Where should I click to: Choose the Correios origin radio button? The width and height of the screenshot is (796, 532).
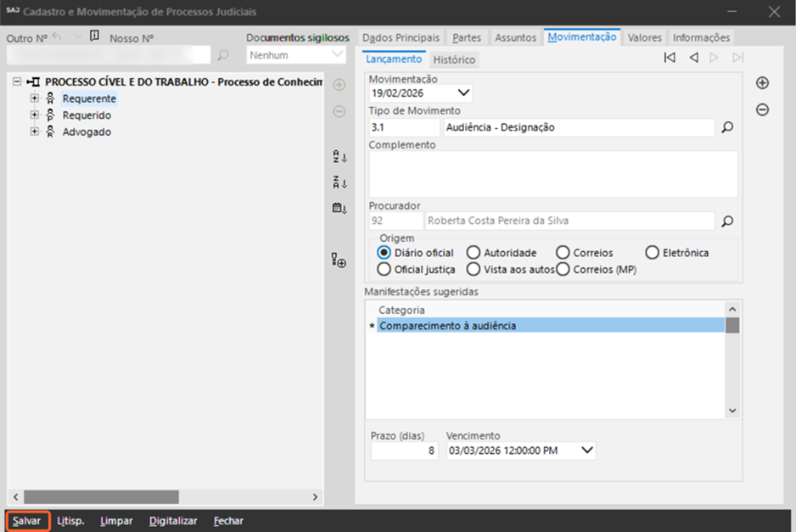563,253
